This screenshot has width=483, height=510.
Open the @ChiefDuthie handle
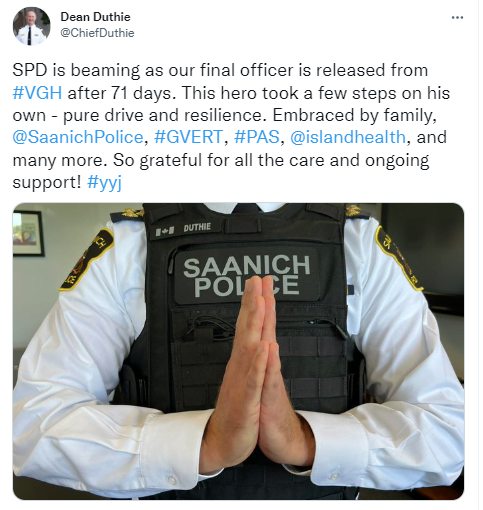coord(97,33)
